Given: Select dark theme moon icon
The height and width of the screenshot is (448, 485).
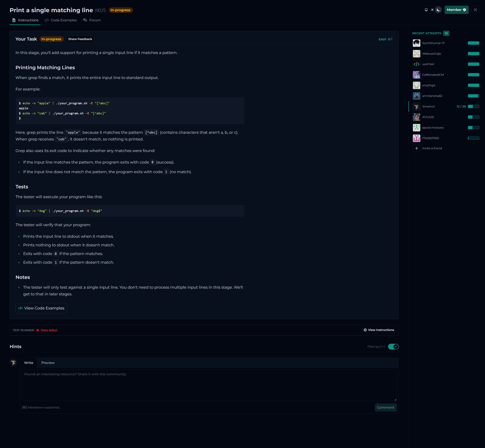Looking at the screenshot, I should pyautogui.click(x=438, y=10).
